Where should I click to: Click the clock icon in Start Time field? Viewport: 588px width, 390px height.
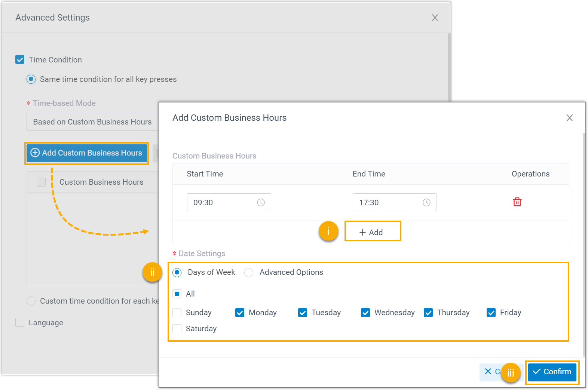pos(261,202)
